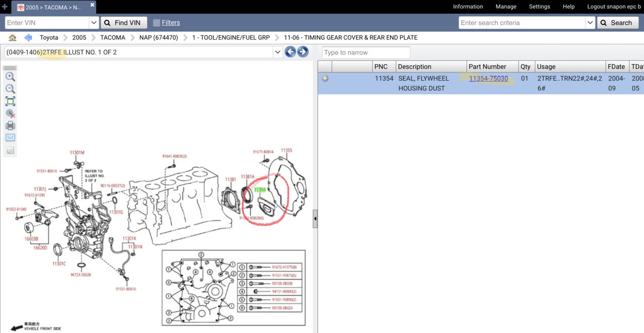Email the illustration via envelope icon
This screenshot has width=644, height=333.
[10, 138]
